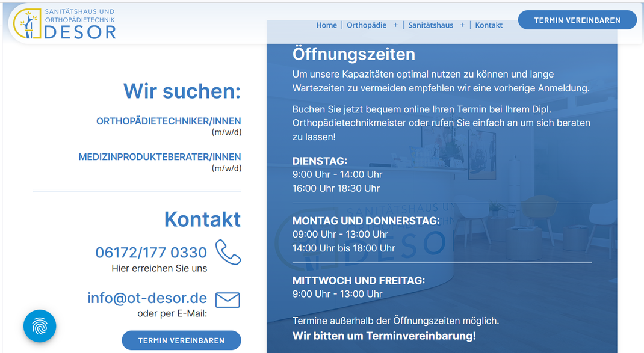
Task: Click the text '09:00 Uhr - 13:00 Uhr'
Action: tap(340, 235)
